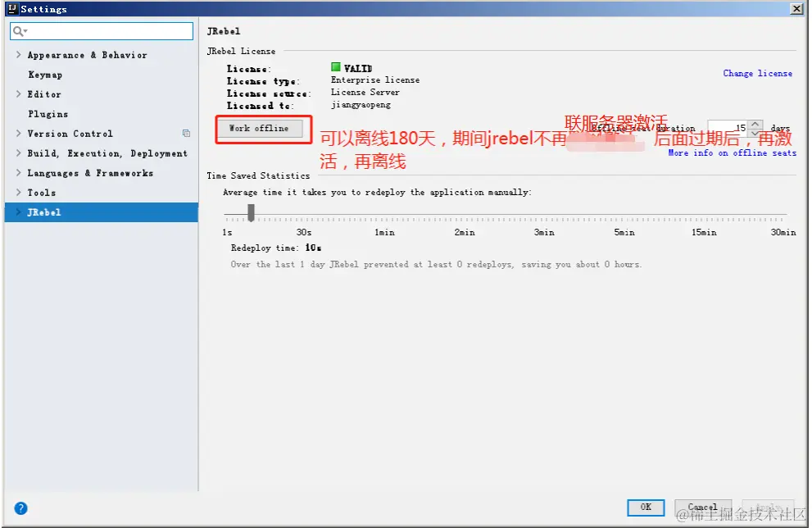Click the 30min label on the slider scale
This screenshot has width=812, height=528.
[x=783, y=232]
